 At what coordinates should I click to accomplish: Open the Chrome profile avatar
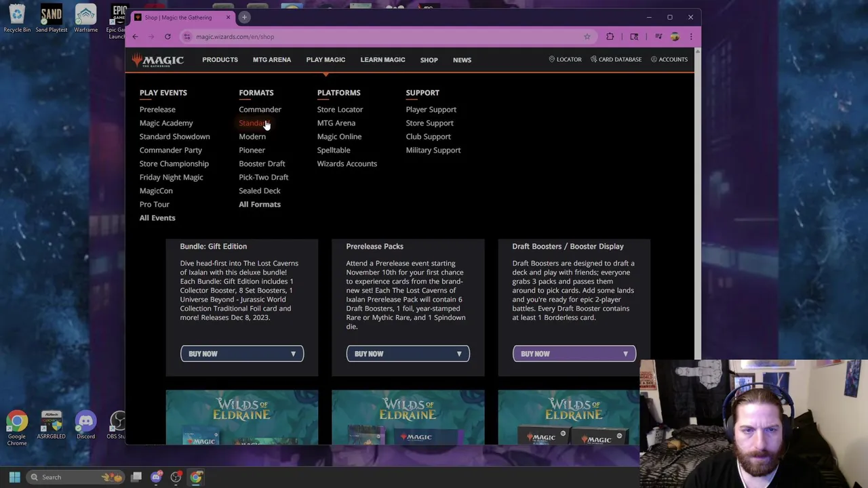675,37
